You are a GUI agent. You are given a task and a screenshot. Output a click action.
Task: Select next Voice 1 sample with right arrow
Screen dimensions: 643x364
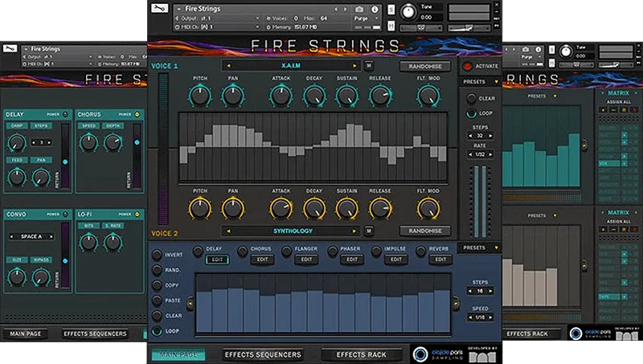point(354,66)
